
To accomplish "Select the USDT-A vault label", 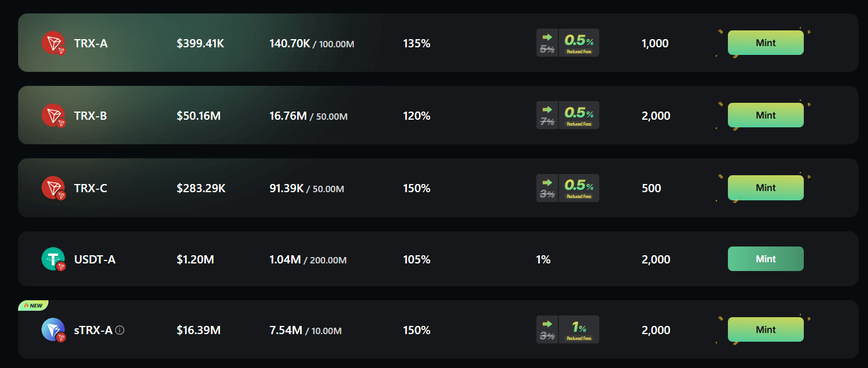I will click(x=95, y=259).
